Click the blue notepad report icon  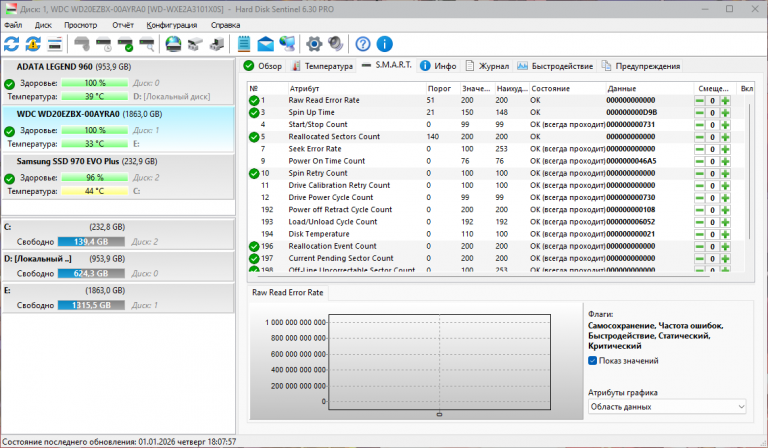click(x=245, y=44)
